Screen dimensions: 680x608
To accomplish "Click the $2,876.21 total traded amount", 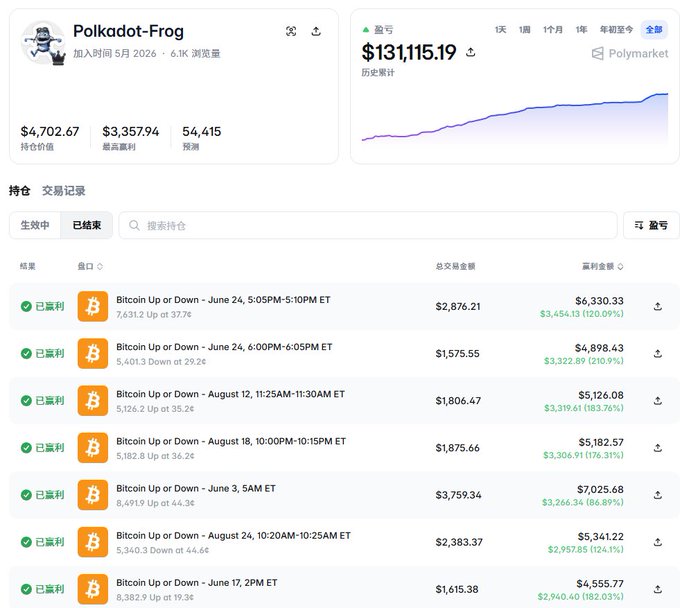I will [458, 306].
